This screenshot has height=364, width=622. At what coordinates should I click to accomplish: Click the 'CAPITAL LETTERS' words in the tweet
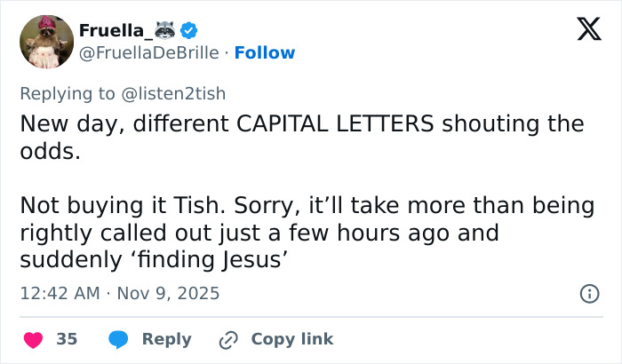point(335,124)
